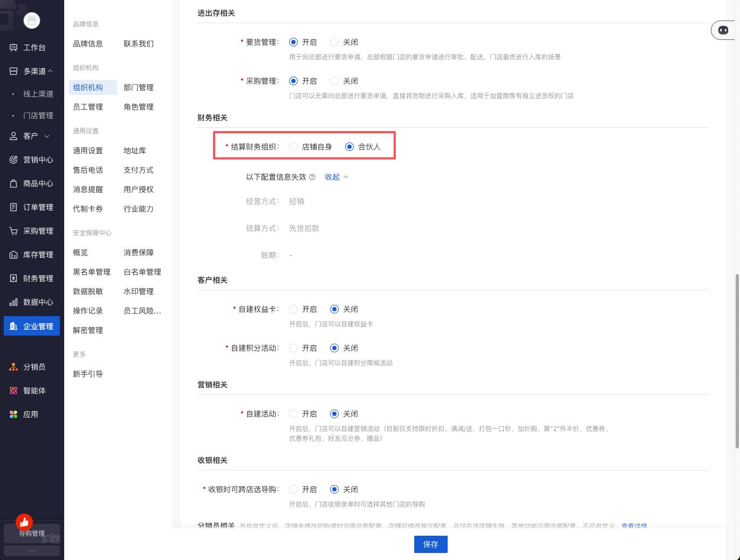Click the 工作台 workbench icon in sidebar
The image size is (740, 560).
(x=13, y=47)
